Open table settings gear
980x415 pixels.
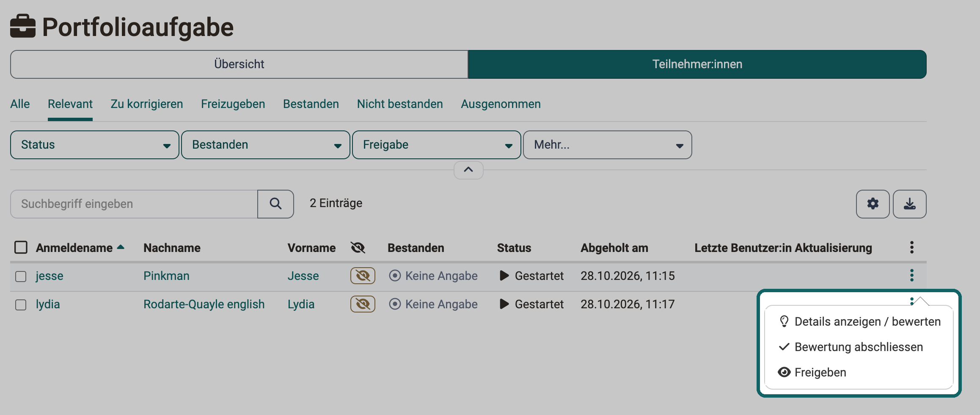[873, 204]
